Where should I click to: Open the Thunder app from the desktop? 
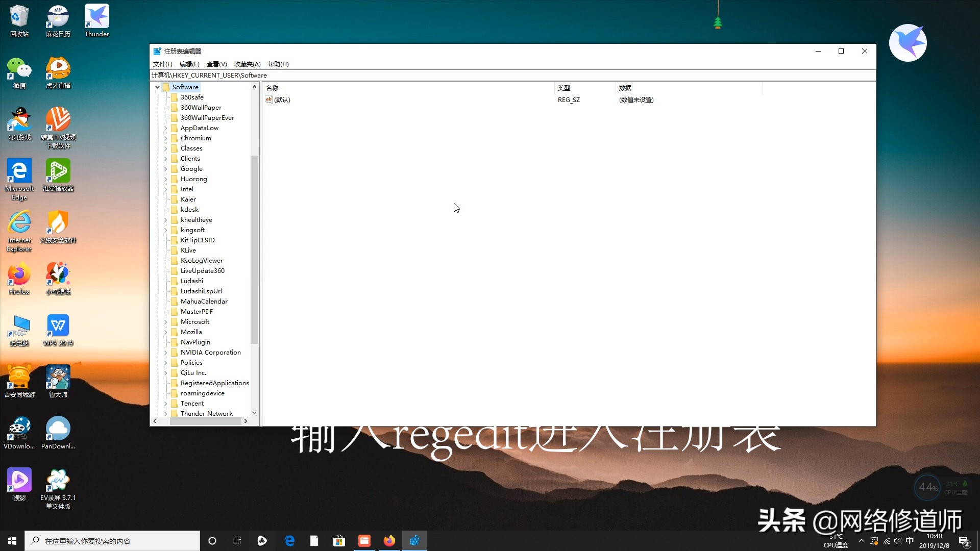[x=96, y=15]
